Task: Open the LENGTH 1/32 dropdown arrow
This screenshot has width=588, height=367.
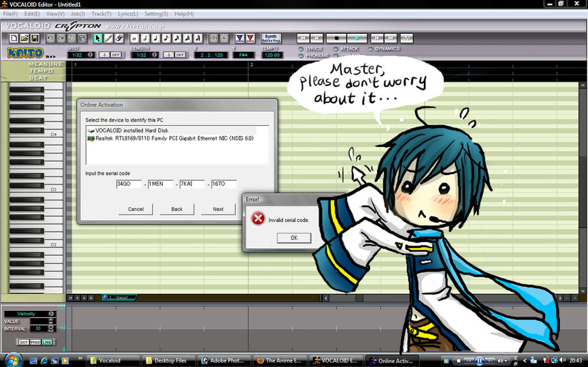Action: pos(154,55)
